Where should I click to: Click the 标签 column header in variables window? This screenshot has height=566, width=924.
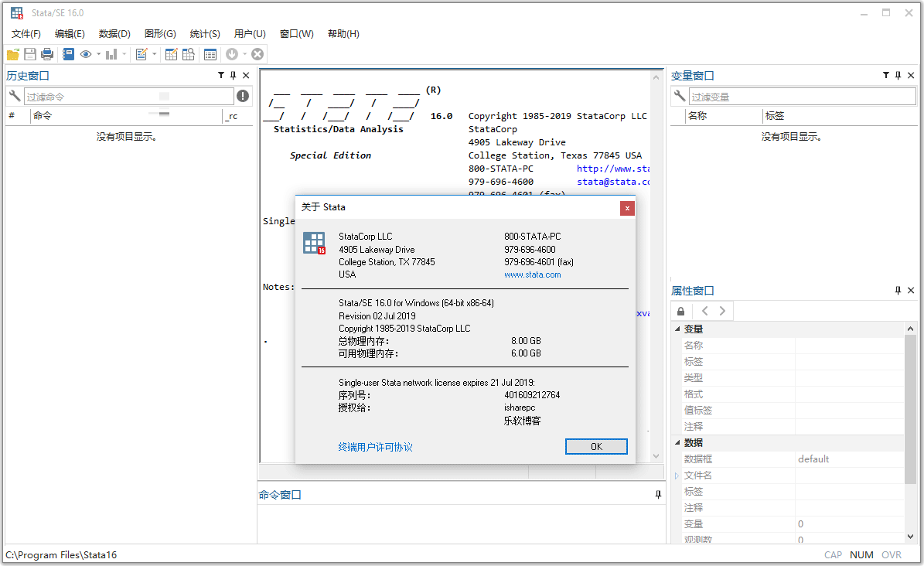(x=840, y=115)
